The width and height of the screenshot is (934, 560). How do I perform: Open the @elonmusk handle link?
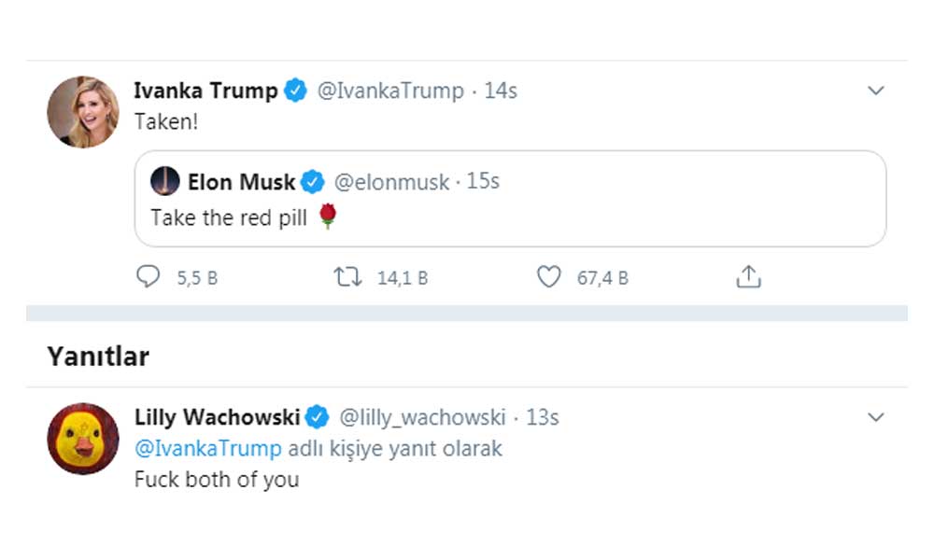point(391,182)
